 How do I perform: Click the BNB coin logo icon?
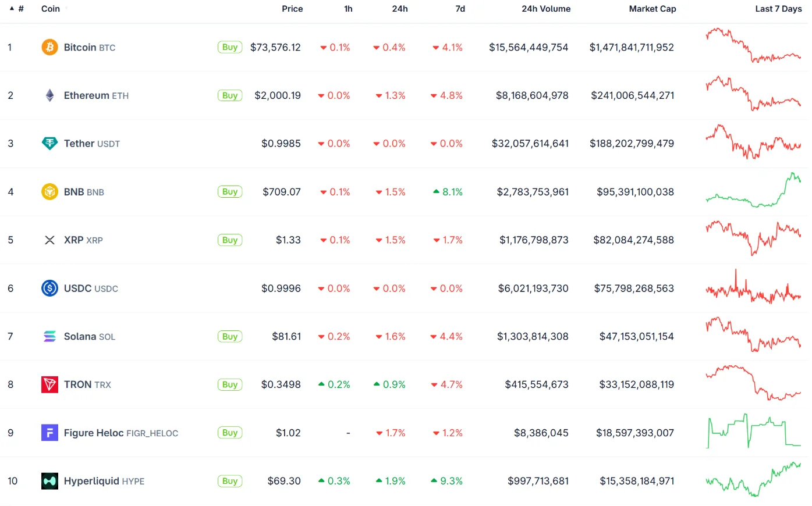pyautogui.click(x=49, y=192)
